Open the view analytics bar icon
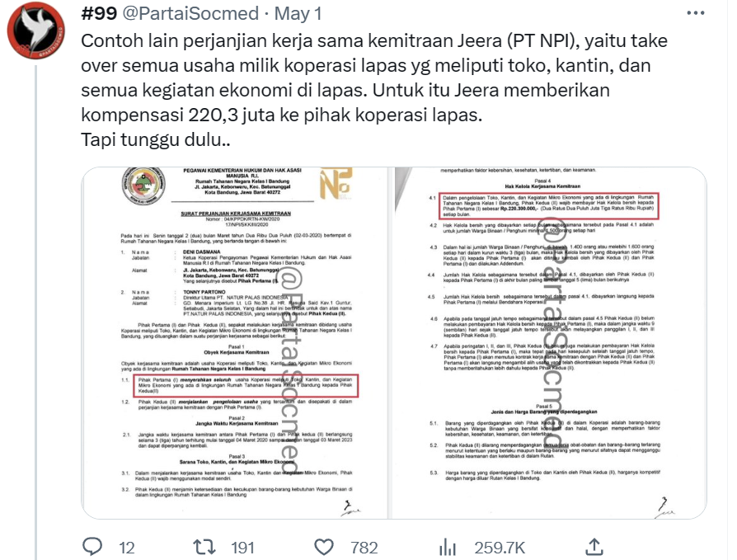The image size is (737, 560). [x=448, y=548]
